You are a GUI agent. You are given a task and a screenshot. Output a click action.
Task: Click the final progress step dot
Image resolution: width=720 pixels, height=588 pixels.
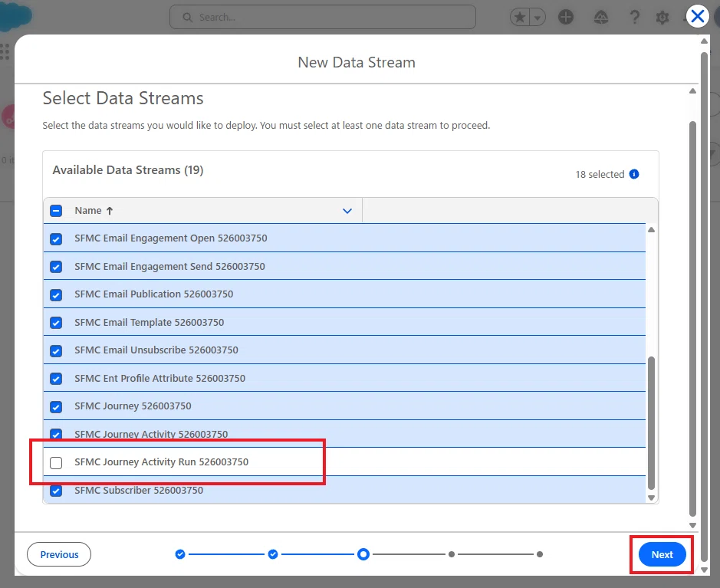click(540, 554)
